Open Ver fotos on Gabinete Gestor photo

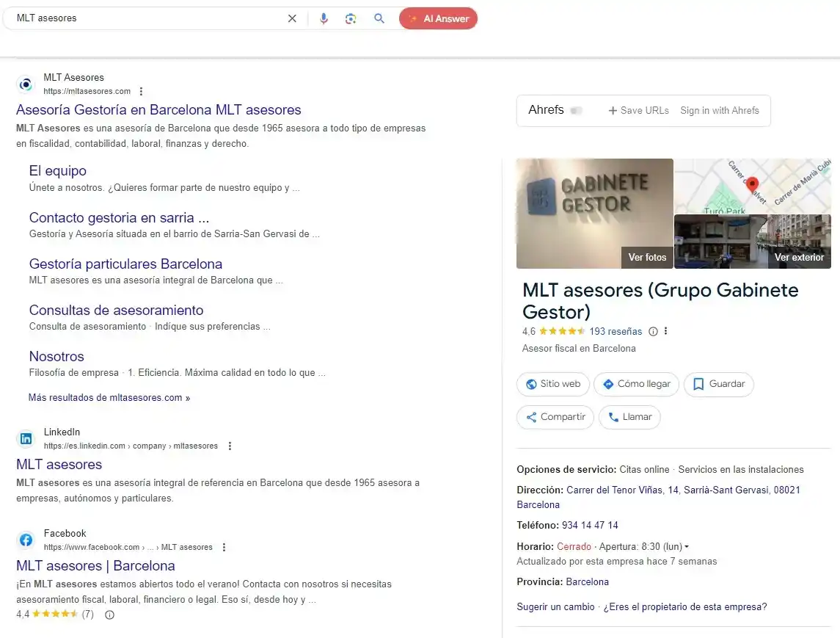[647, 258]
